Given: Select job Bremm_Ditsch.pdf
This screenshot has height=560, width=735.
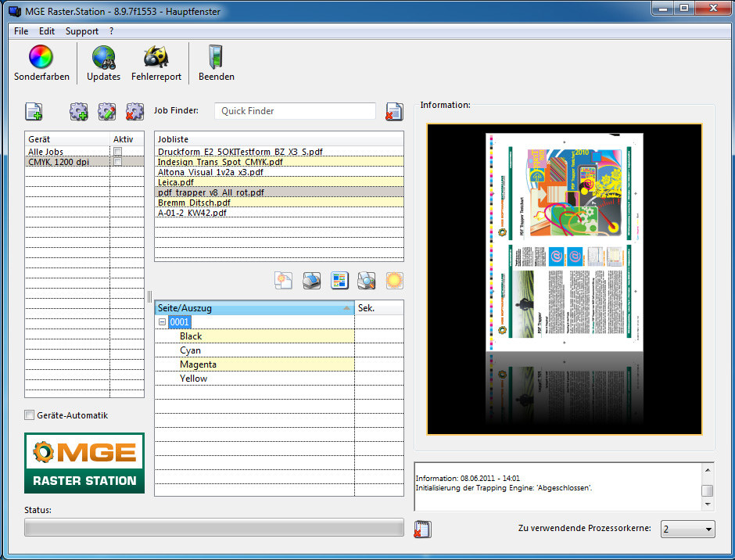Looking at the screenshot, I should [x=279, y=203].
